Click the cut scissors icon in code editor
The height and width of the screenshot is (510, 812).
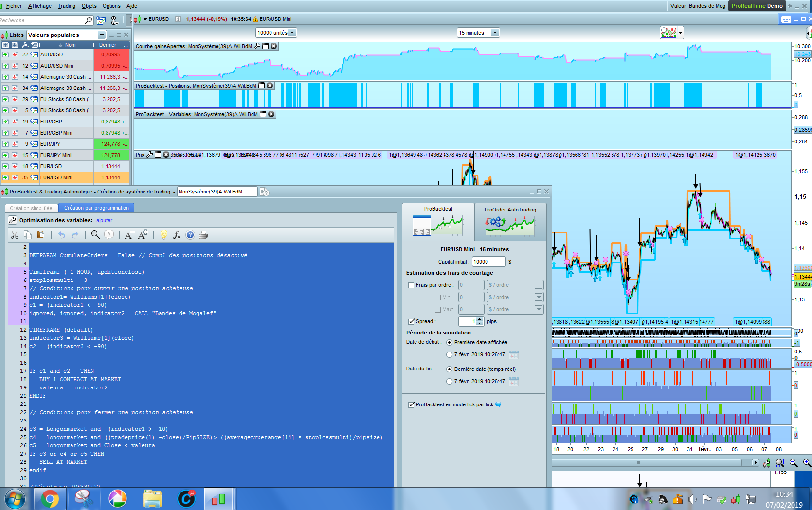click(15, 235)
